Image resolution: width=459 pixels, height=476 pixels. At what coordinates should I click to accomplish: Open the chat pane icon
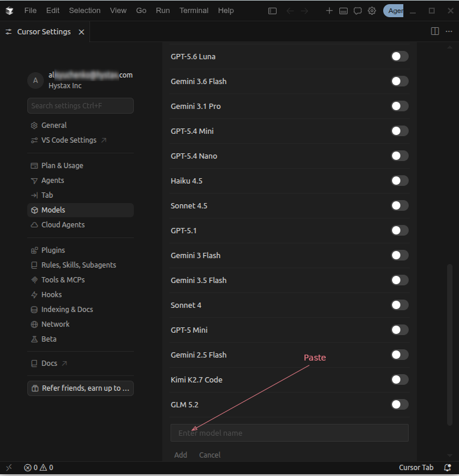(x=358, y=11)
